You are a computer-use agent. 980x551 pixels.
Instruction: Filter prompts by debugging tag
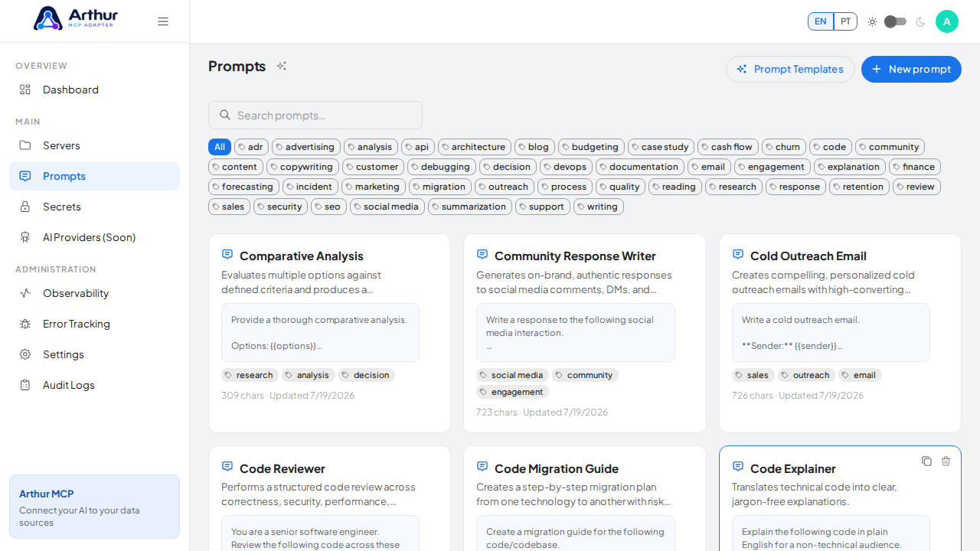coord(442,167)
